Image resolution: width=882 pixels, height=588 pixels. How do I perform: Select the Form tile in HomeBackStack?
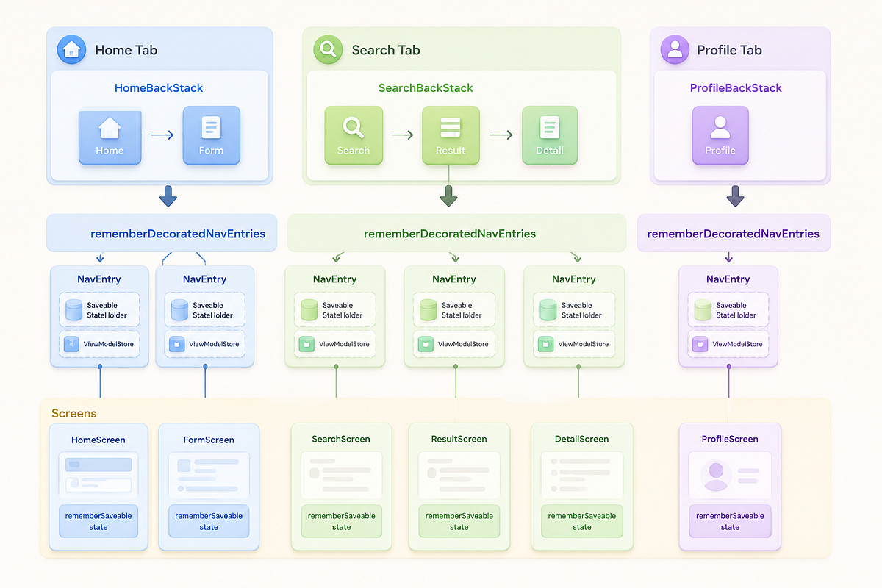click(211, 135)
